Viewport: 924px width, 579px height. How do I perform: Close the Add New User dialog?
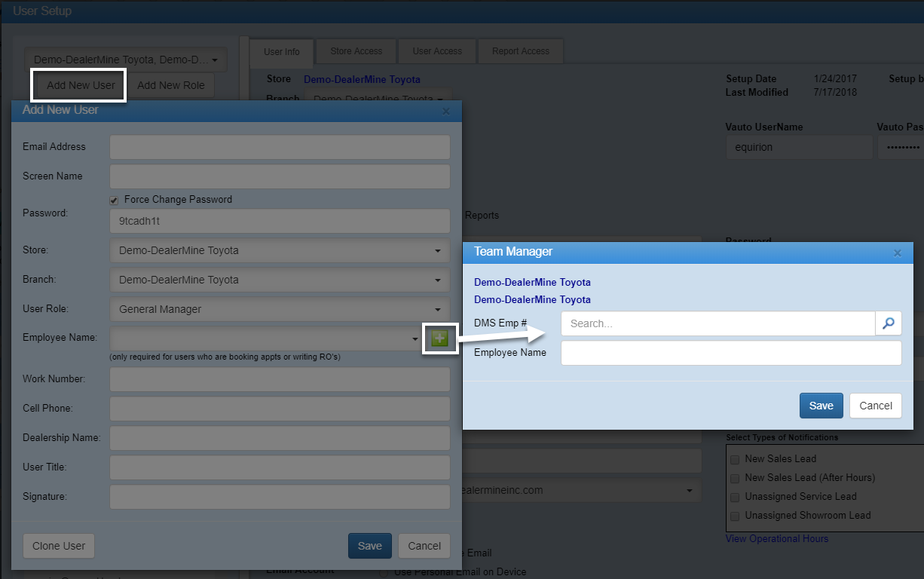click(x=445, y=111)
